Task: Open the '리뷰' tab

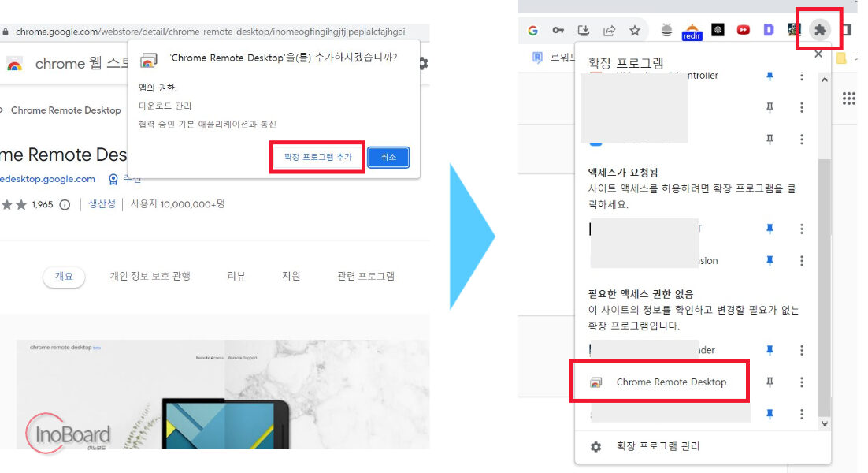Action: pyautogui.click(x=236, y=276)
